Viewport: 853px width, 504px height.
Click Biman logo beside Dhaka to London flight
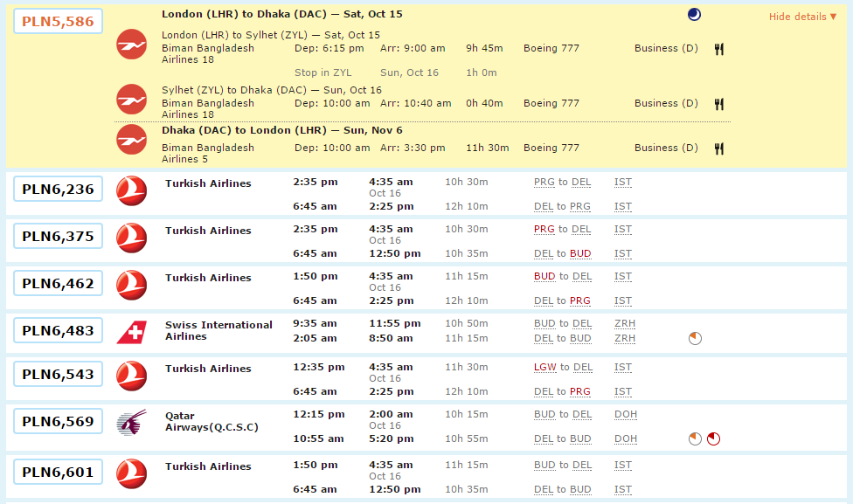coord(132,140)
